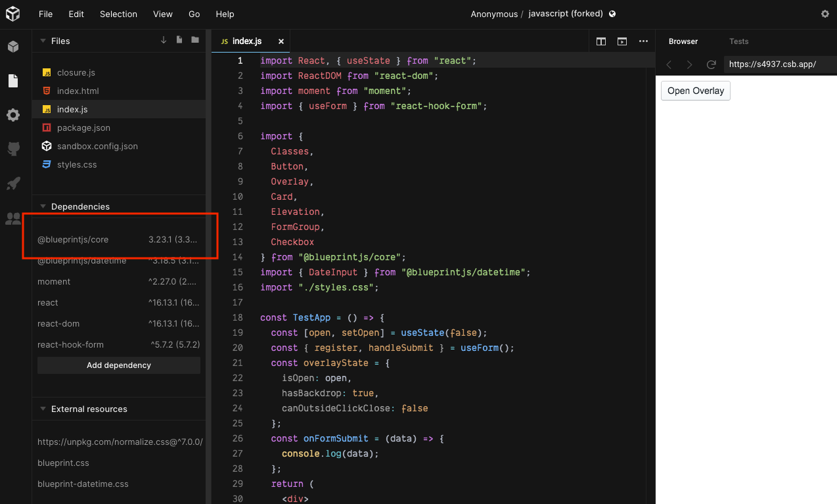Viewport: 837px width, 504px height.
Task: Open the Server Control settings gear in sidebar
Action: tap(12, 115)
